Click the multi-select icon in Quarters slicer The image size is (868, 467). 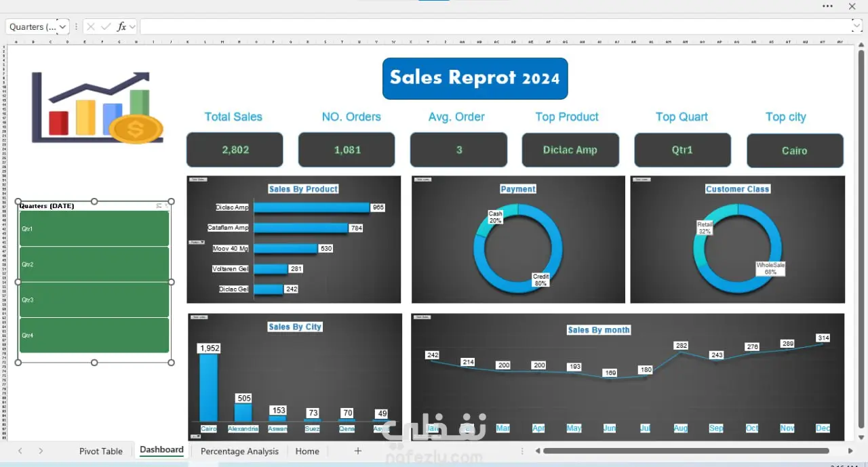coord(159,205)
